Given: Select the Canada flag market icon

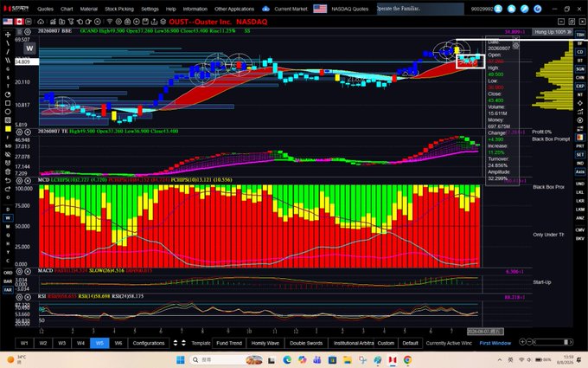Looking at the screenshot, I should 19,22.
